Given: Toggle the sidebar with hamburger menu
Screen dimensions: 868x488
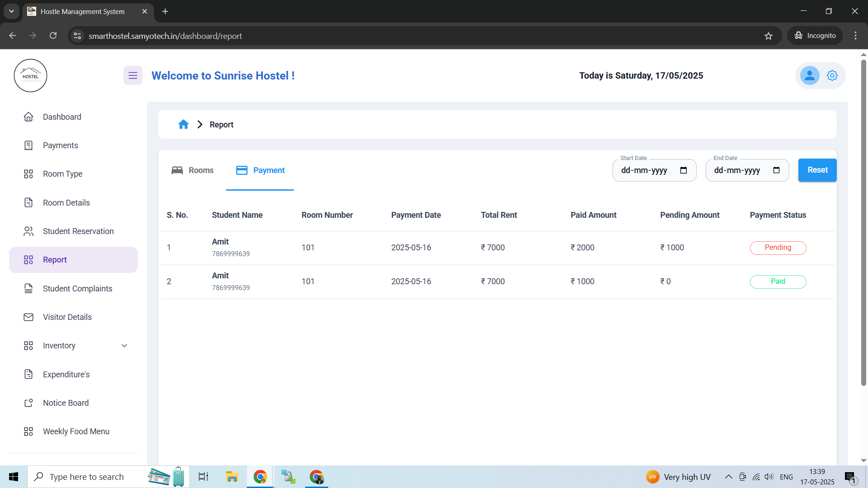Looking at the screenshot, I should pos(132,75).
